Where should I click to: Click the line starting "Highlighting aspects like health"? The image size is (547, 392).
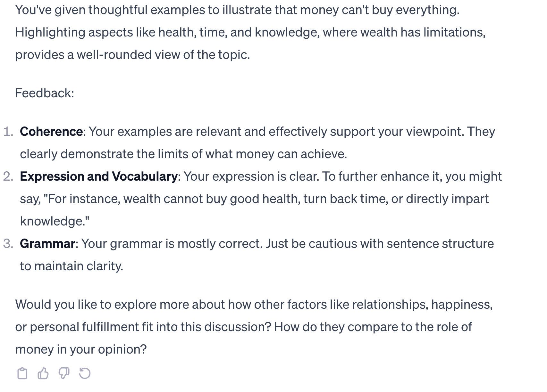pos(250,32)
